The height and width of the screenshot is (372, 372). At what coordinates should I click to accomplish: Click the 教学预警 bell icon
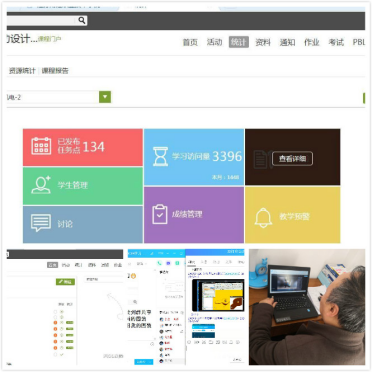(x=263, y=217)
